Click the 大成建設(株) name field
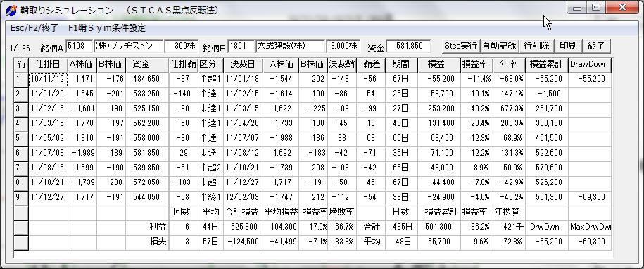This screenshot has height=269, width=644. 290,46
